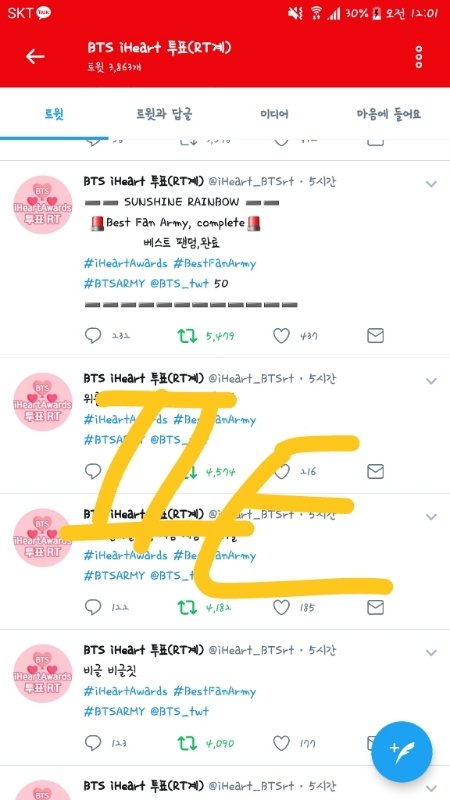Send the 4,182-retweet tweet via envelope icon
The image size is (450, 800).
(376, 607)
